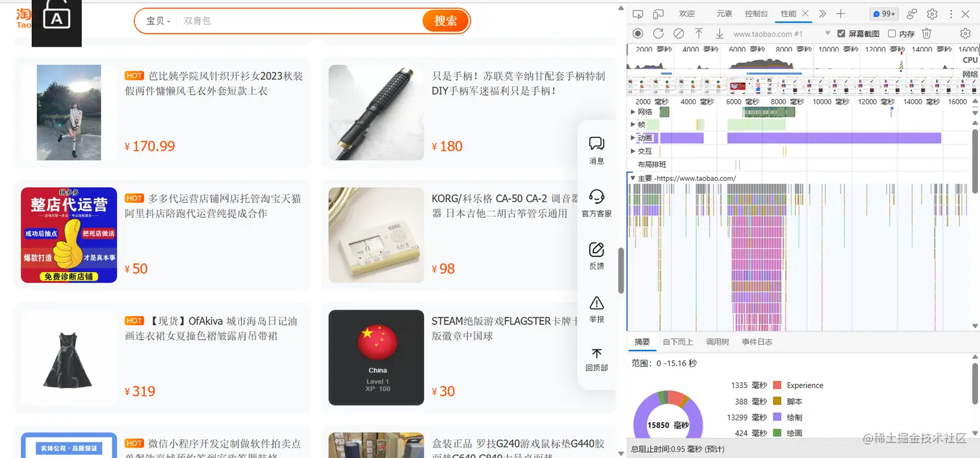The width and height of the screenshot is (980, 458).
Task: Add a new DevTools tool with plus icon
Action: click(841, 14)
